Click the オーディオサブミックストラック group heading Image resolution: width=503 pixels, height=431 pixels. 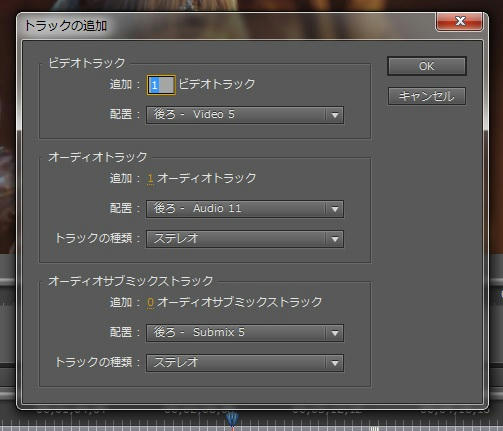coord(131,281)
